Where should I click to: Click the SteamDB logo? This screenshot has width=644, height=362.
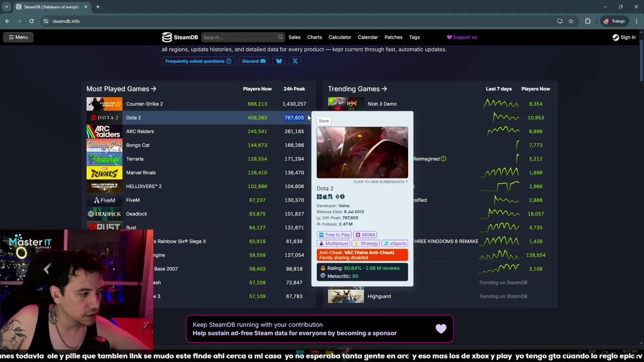point(180,37)
